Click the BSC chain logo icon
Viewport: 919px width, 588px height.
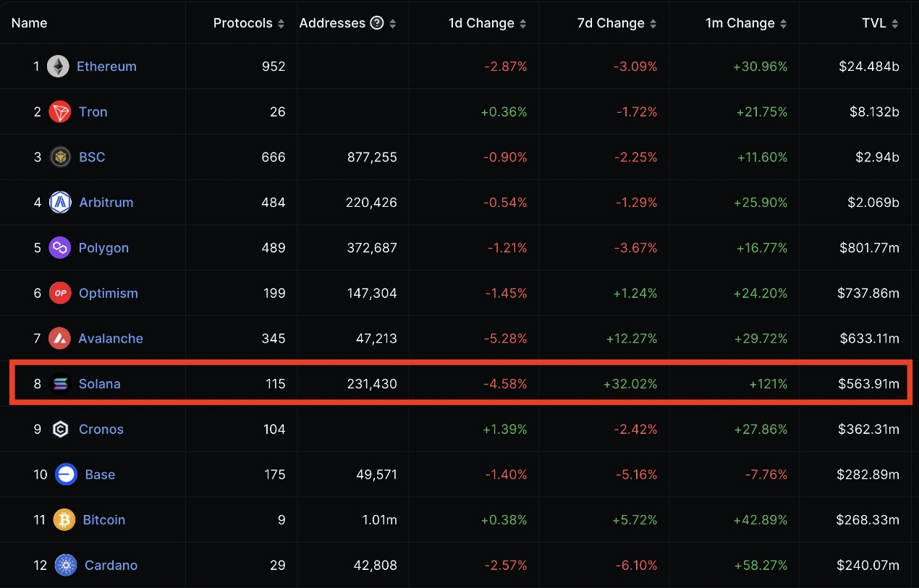pos(60,157)
